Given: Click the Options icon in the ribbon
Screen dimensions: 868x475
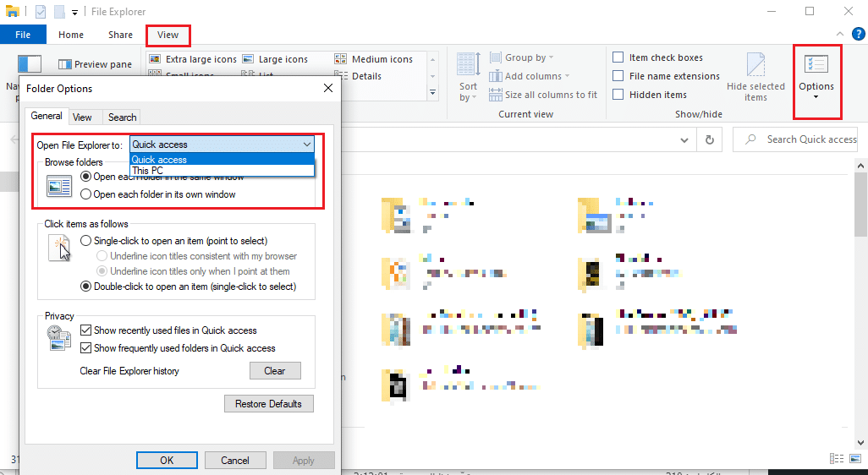Looking at the screenshot, I should [x=816, y=66].
